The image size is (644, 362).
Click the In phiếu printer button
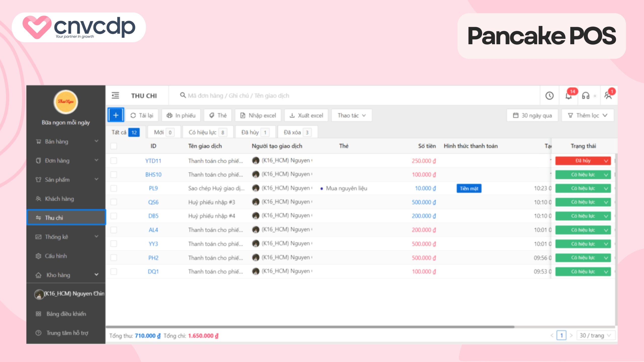tap(181, 115)
